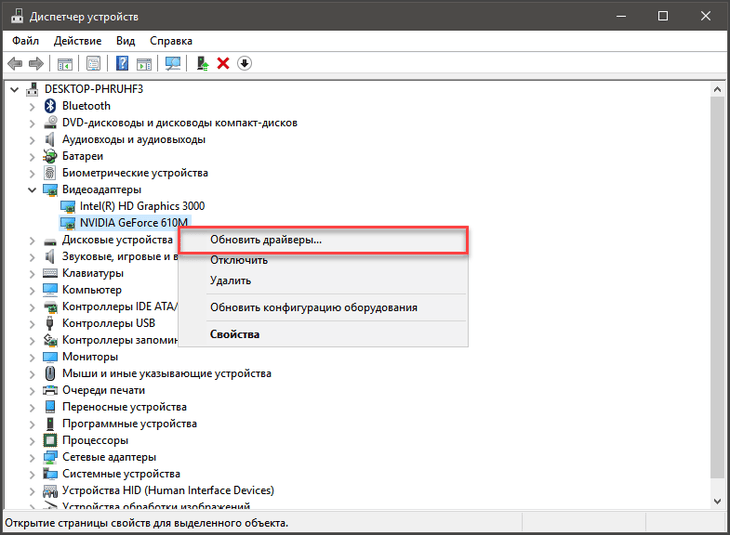Collapse the DESKTOP-PHRUHF3 root node

pos(14,89)
